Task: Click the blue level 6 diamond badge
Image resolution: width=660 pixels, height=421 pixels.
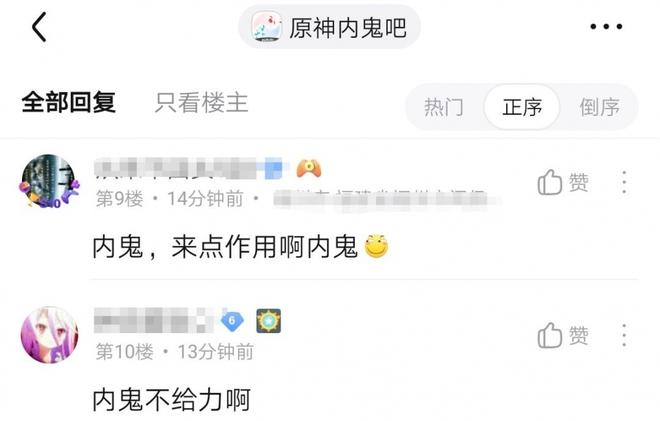Action: pyautogui.click(x=232, y=321)
